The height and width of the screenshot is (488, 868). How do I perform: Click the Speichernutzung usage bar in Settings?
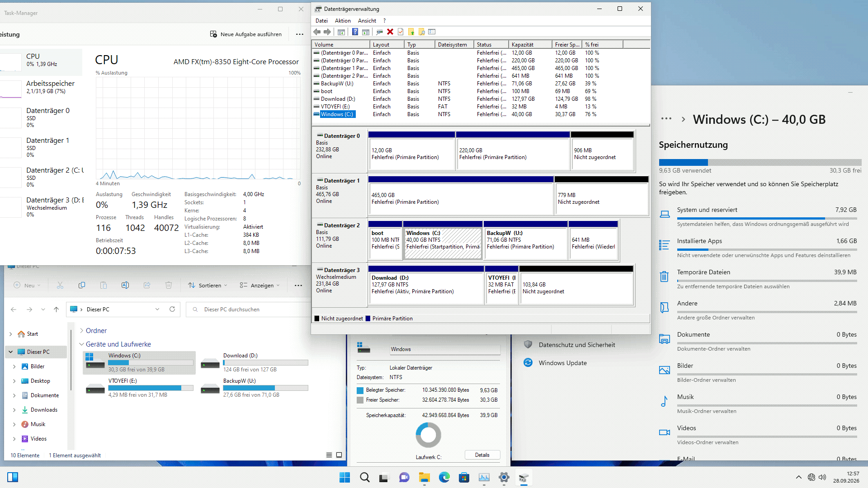760,163
